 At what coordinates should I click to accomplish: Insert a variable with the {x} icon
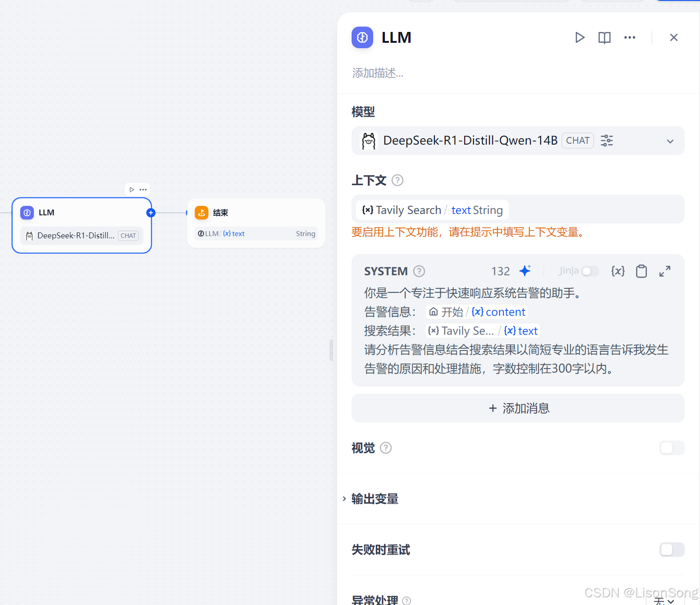pyautogui.click(x=618, y=271)
